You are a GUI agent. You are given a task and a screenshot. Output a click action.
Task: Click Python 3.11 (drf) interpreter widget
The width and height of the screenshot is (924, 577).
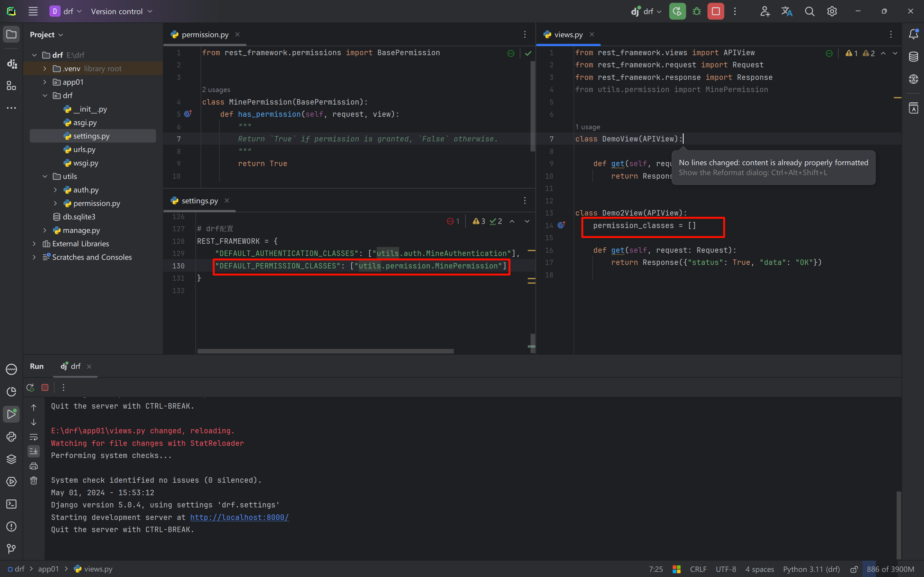click(x=811, y=569)
